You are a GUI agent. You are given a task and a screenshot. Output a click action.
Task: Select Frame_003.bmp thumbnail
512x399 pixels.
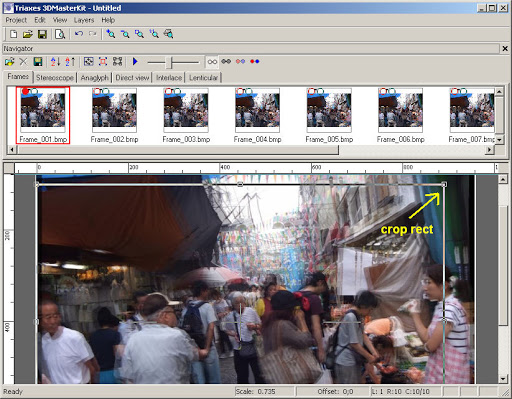(186, 115)
